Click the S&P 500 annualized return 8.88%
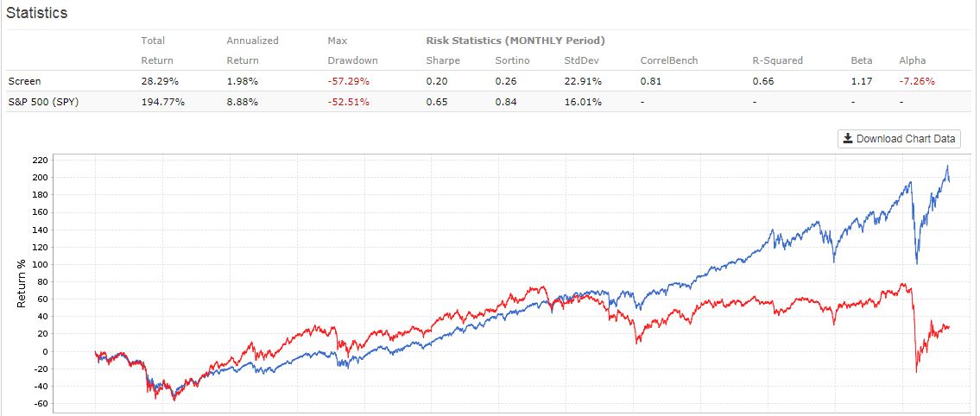This screenshot has height=416, width=980. click(243, 101)
